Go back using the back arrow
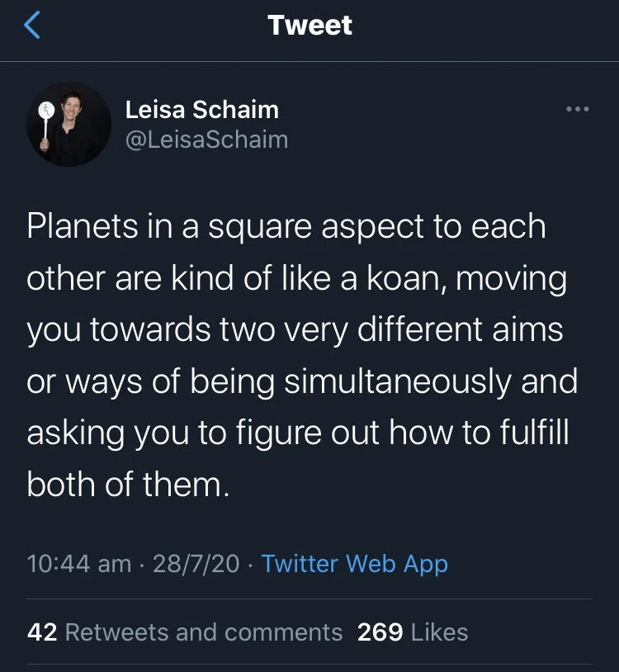Viewport: 619px width, 672px height. (31, 26)
